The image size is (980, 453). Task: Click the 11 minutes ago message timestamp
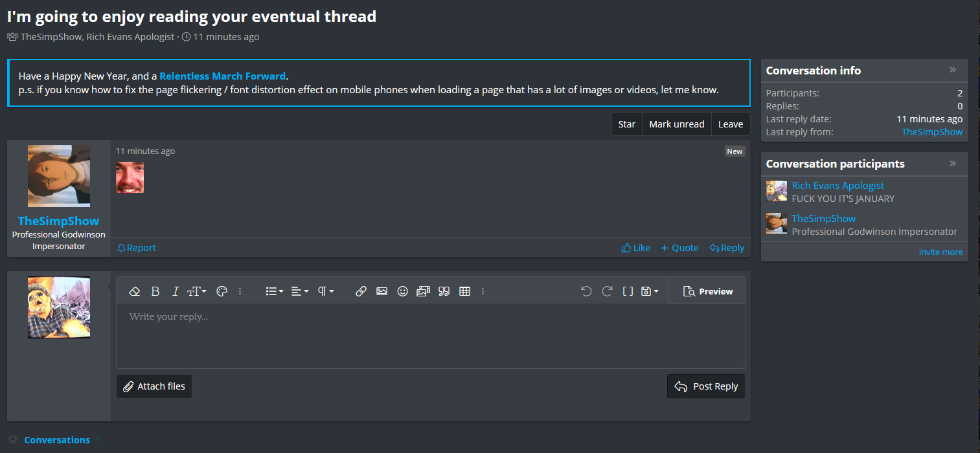click(x=145, y=151)
